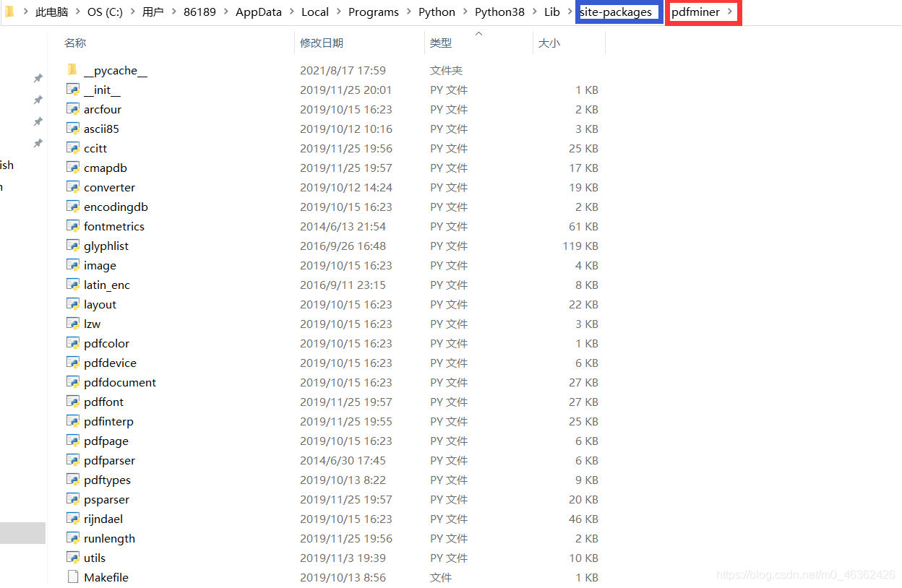The width and height of the screenshot is (902, 588).
Task: Click the rijndael Python file icon
Action: [x=73, y=519]
